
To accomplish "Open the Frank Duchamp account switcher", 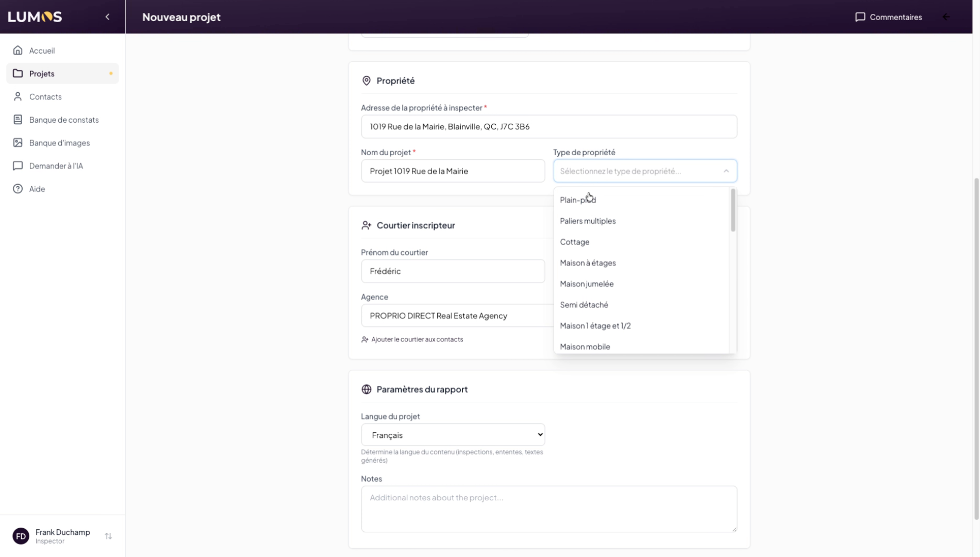I will click(108, 536).
